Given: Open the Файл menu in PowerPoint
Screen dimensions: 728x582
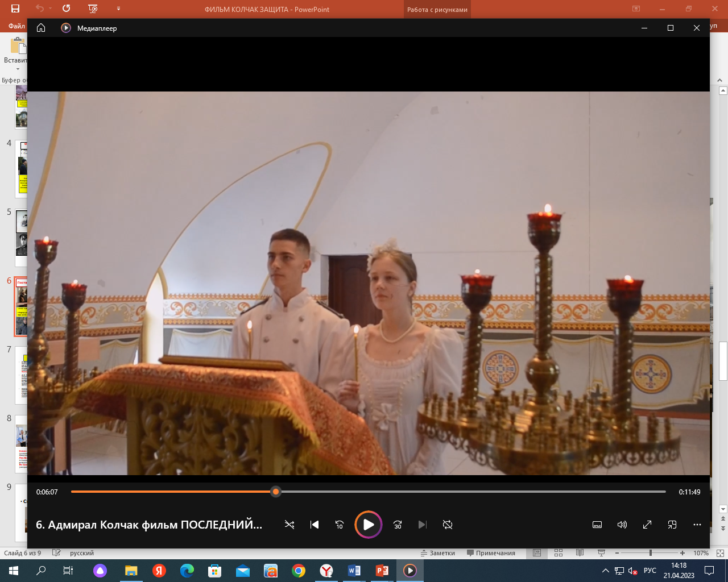Looking at the screenshot, I should point(16,26).
